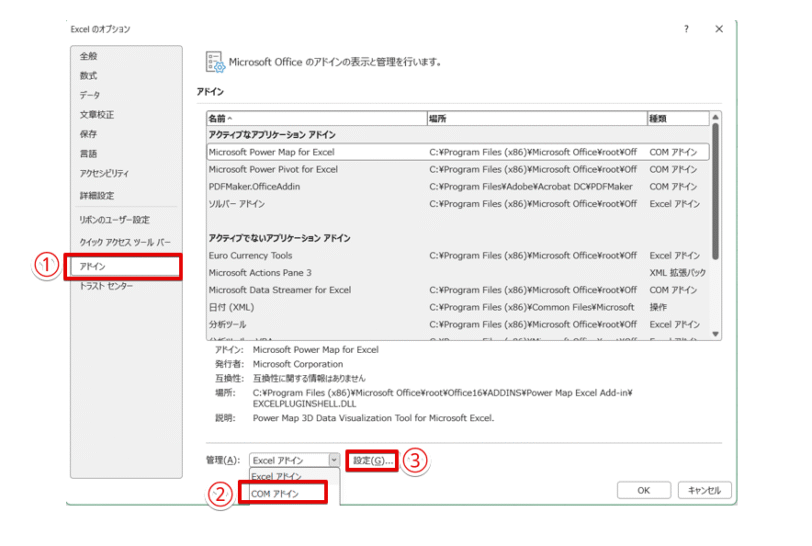Click the 設定(G)... button
This screenshot has width=812, height=546.
coord(372,461)
